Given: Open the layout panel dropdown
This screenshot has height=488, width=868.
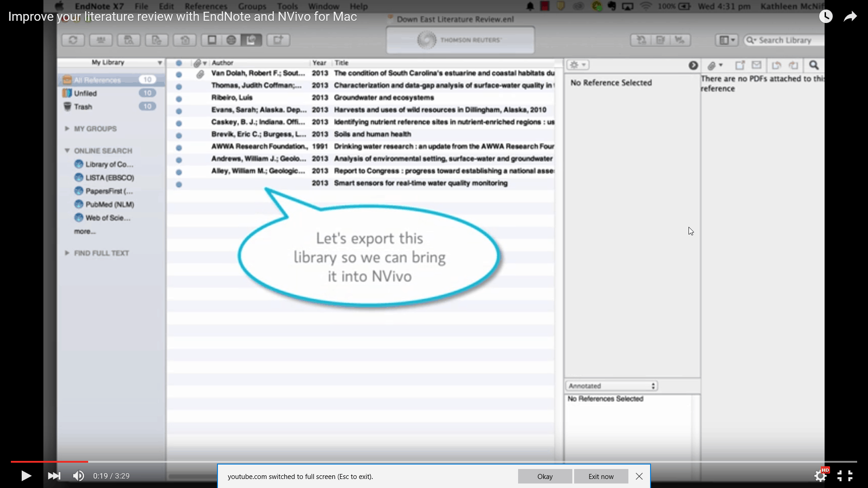Looking at the screenshot, I should [726, 40].
